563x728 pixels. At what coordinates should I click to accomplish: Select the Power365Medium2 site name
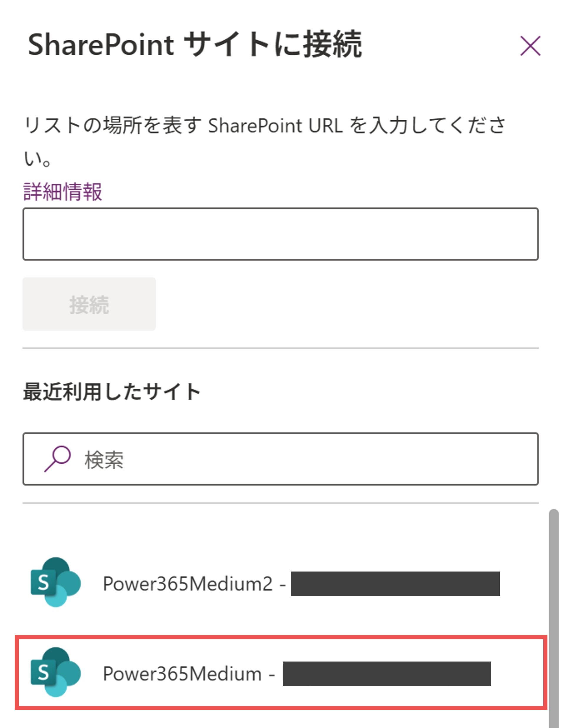(x=187, y=584)
